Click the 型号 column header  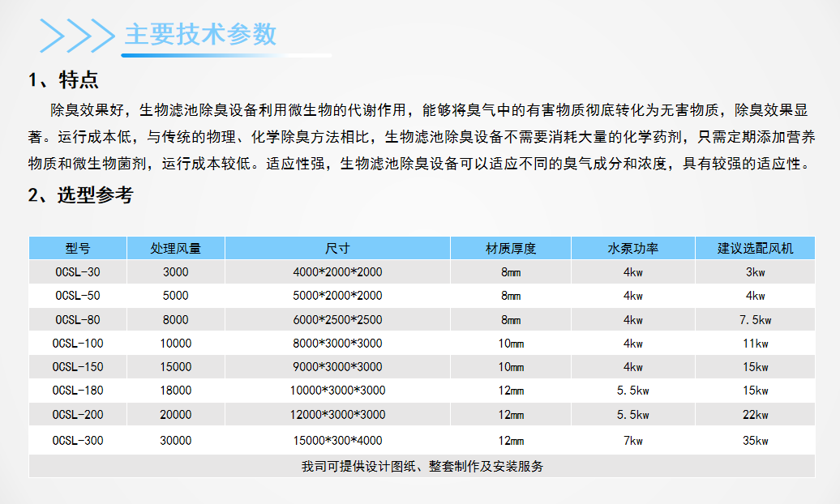pos(78,248)
